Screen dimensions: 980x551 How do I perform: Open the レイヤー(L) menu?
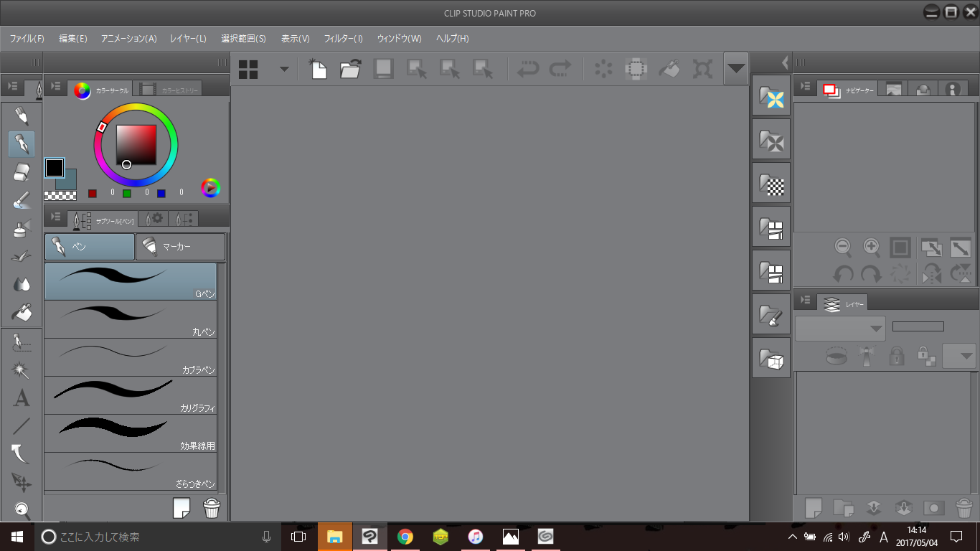[x=188, y=39]
